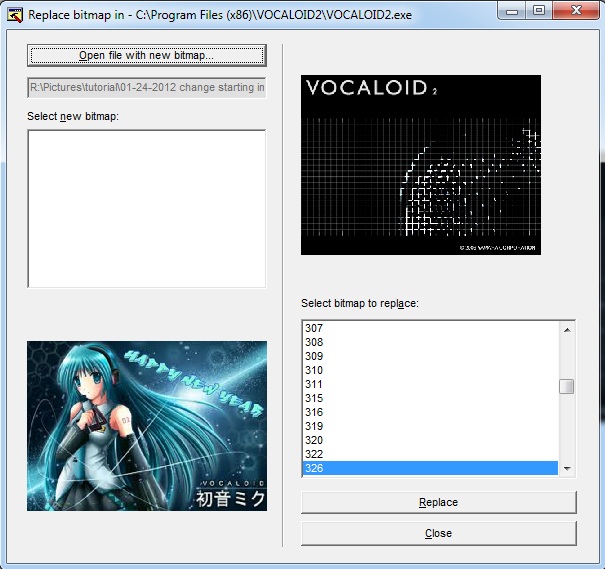Minimize the Replace bitmap window
605x569 pixels.
pyautogui.click(x=512, y=10)
